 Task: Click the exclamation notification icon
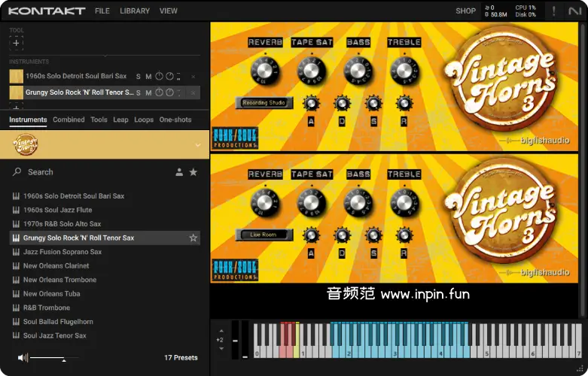[554, 11]
